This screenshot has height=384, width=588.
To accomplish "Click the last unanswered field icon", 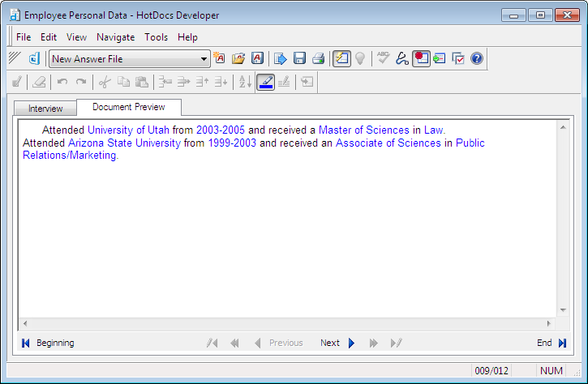I will coord(396,343).
